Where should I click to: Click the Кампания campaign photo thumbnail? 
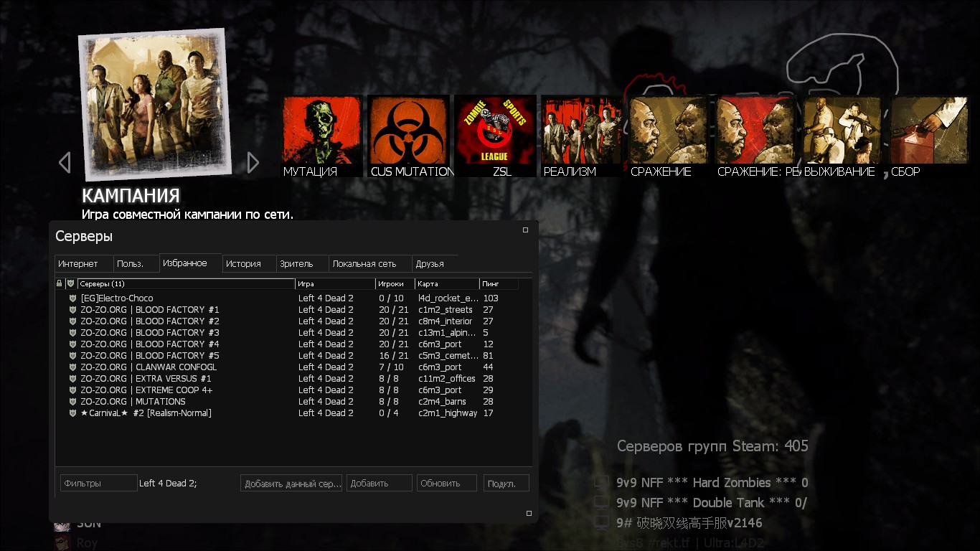click(154, 104)
